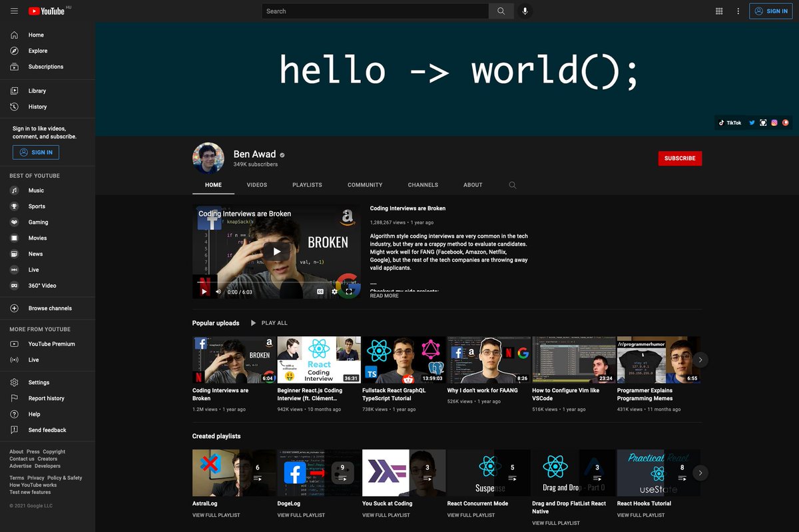
Task: Open the DogeLog playlist thumbnail
Action: [x=319, y=473]
